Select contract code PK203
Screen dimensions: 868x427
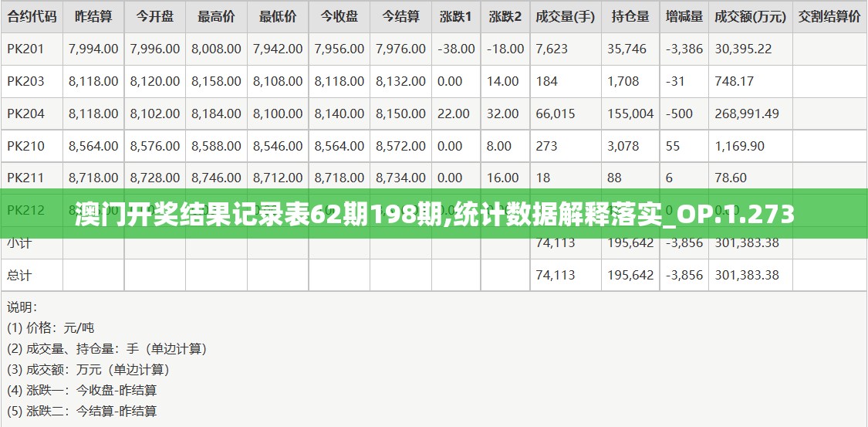point(25,81)
